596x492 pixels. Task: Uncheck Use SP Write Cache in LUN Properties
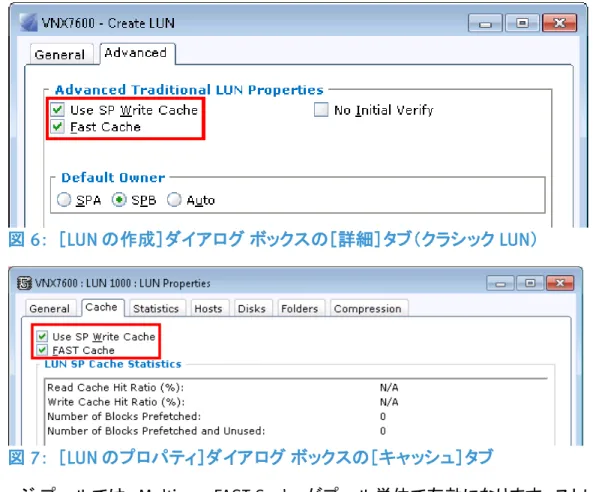[x=42, y=336]
